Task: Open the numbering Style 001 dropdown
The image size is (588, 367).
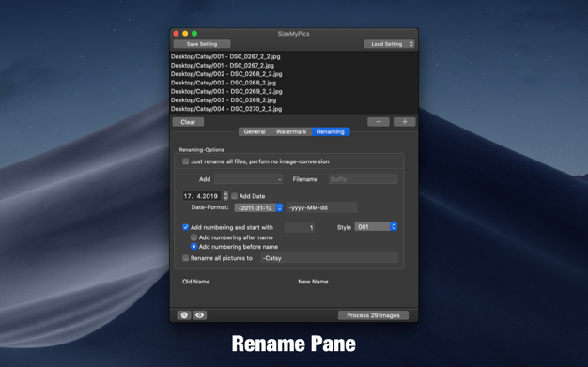Action: [376, 227]
